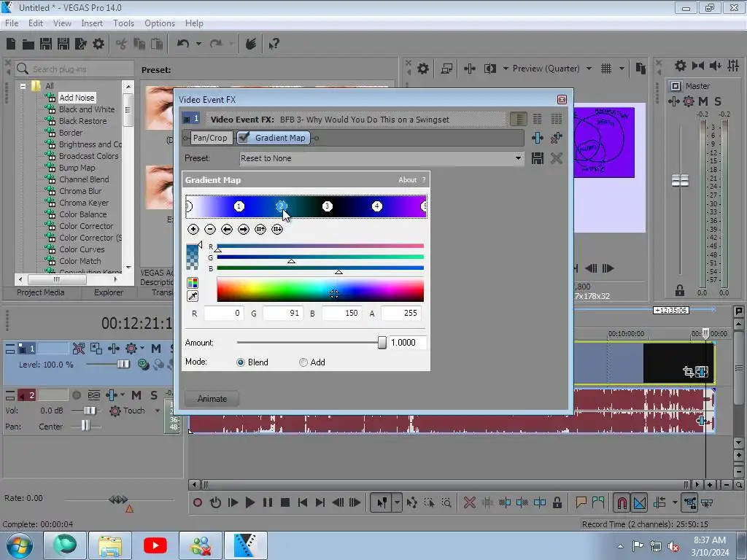Select Color Curves plug-in
The image size is (747, 560).
(82, 249)
